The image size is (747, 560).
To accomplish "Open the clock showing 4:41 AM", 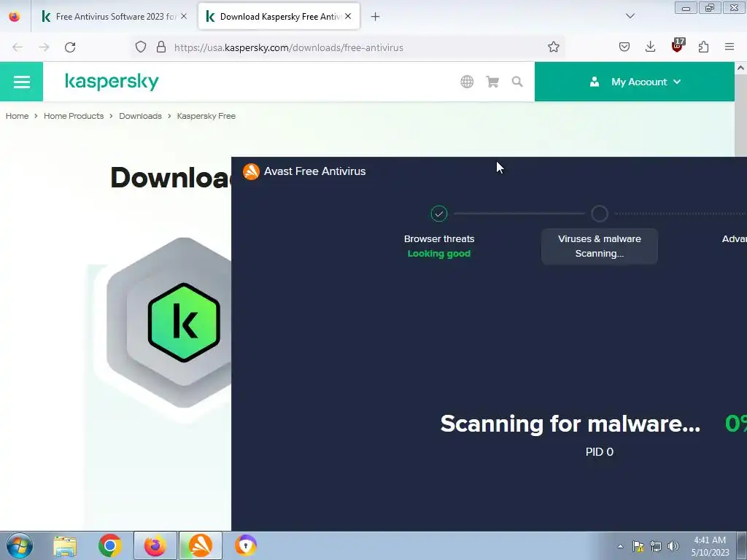I will tap(710, 546).
